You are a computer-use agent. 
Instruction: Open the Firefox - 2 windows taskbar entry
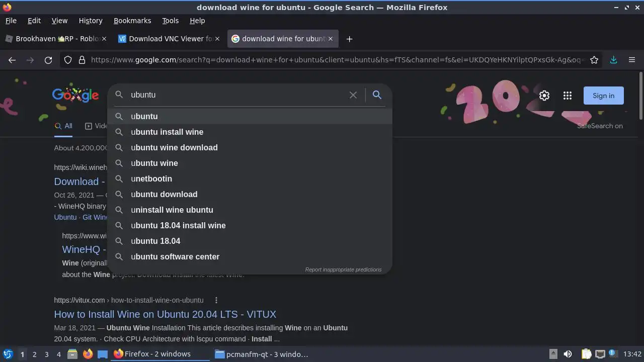pos(161,354)
